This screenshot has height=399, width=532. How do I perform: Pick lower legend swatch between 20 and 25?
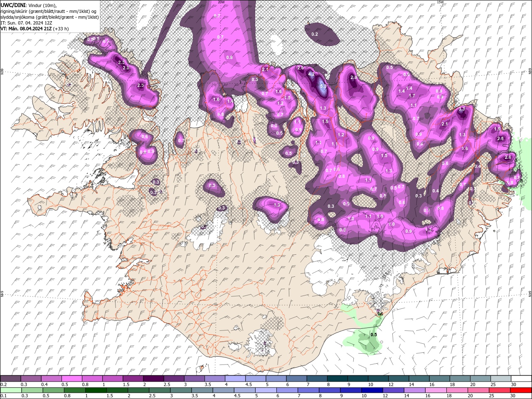click(478, 390)
